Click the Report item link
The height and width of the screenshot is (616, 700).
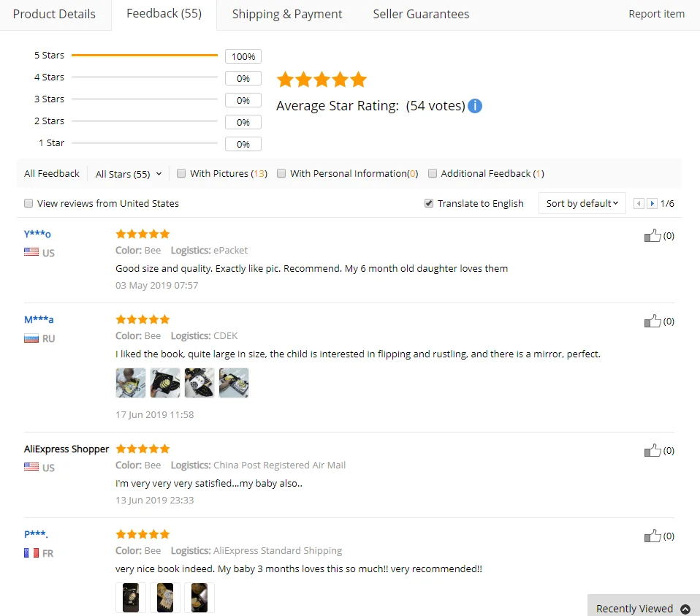point(656,14)
